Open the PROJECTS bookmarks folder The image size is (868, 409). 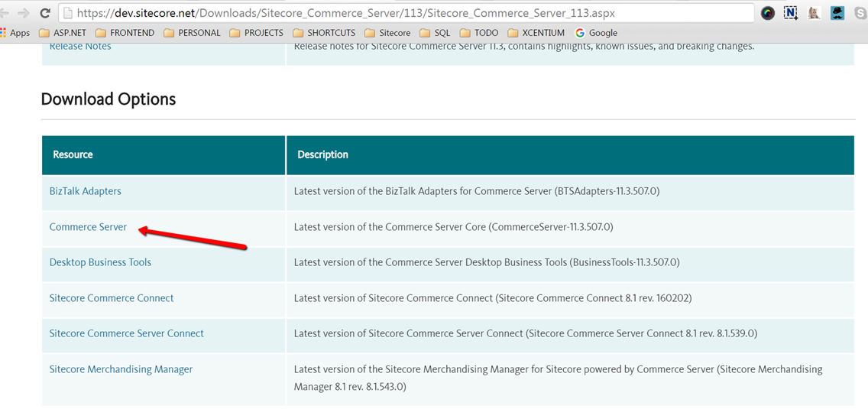[x=256, y=33]
